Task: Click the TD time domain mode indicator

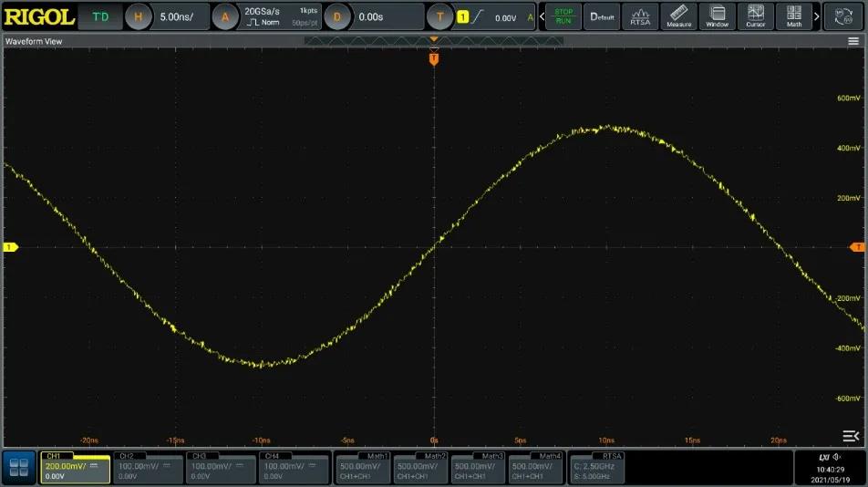Action: click(x=100, y=16)
